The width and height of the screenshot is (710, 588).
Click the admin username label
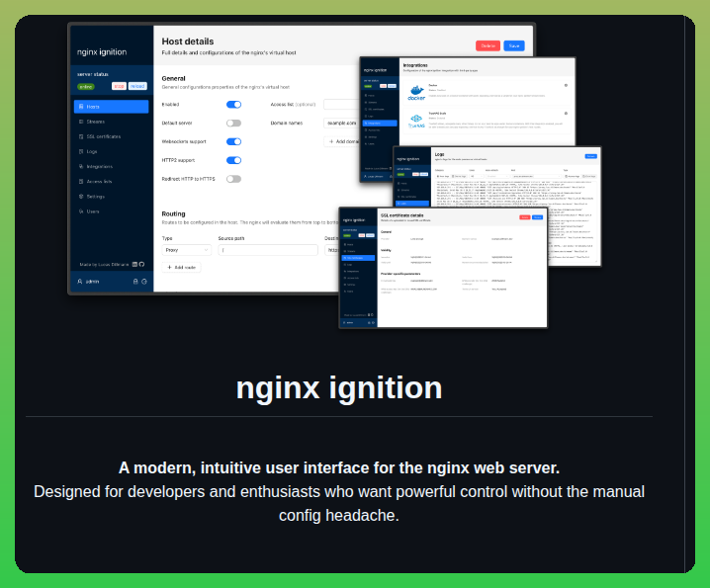92,282
